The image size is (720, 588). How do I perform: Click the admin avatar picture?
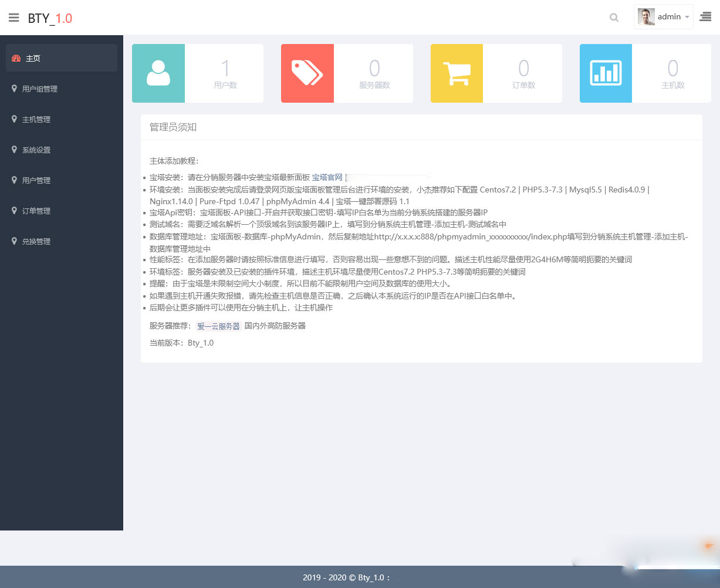(647, 17)
